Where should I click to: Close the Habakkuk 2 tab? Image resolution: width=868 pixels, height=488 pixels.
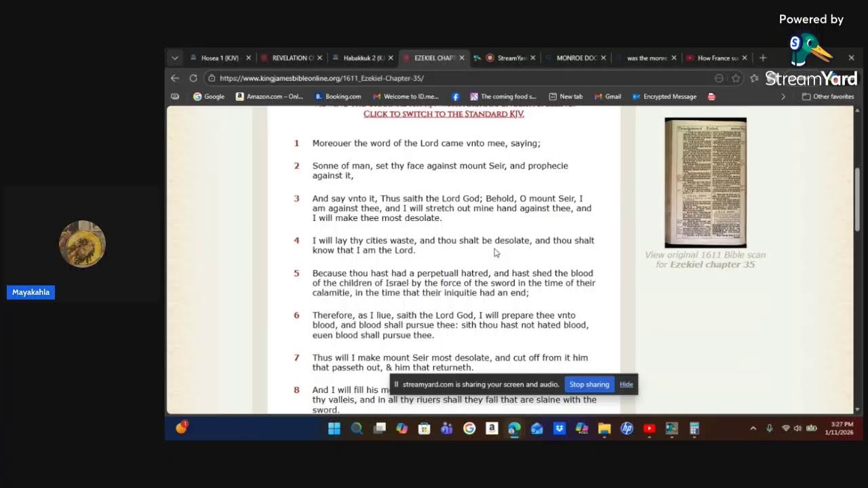391,58
